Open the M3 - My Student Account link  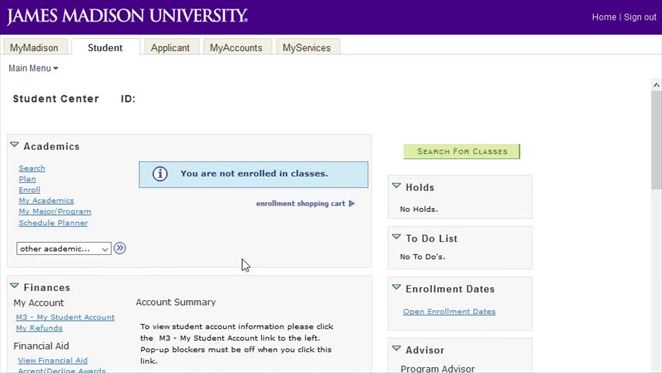click(65, 317)
